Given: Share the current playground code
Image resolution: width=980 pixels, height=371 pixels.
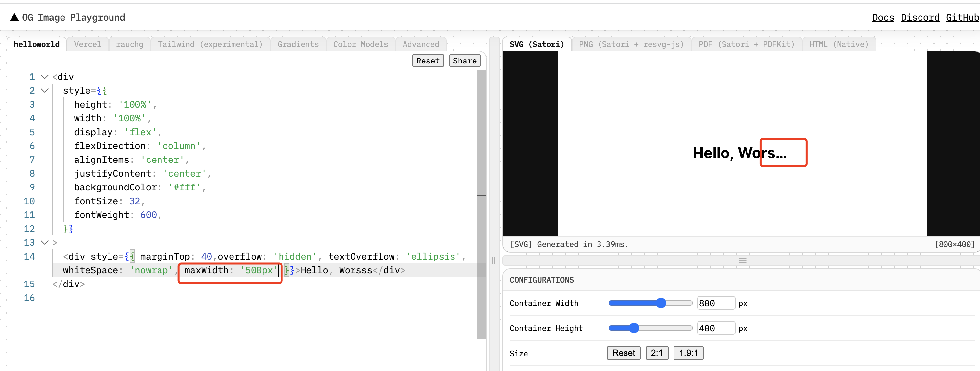Looking at the screenshot, I should tap(464, 60).
